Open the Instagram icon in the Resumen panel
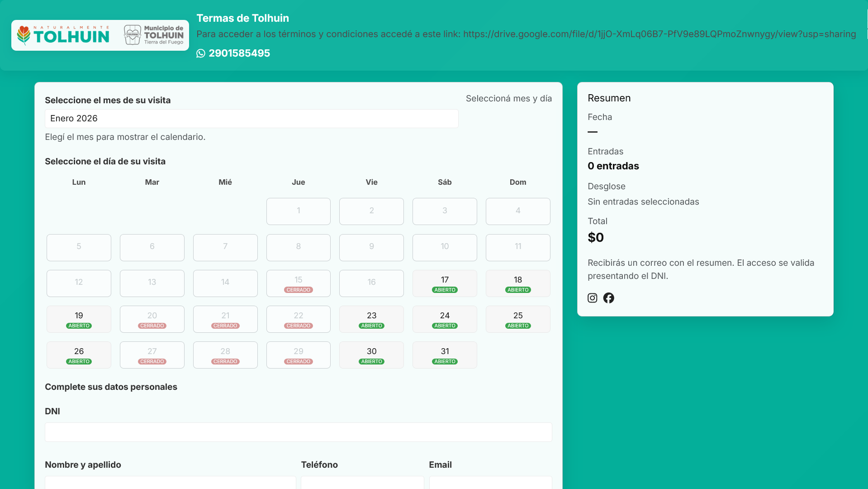Screen dimensions: 868x489 (592, 298)
